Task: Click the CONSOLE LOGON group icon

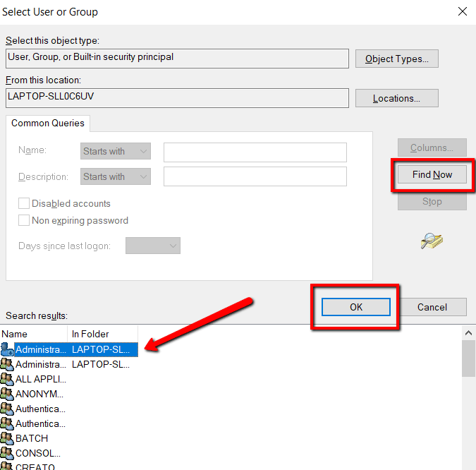Action: tap(7, 453)
